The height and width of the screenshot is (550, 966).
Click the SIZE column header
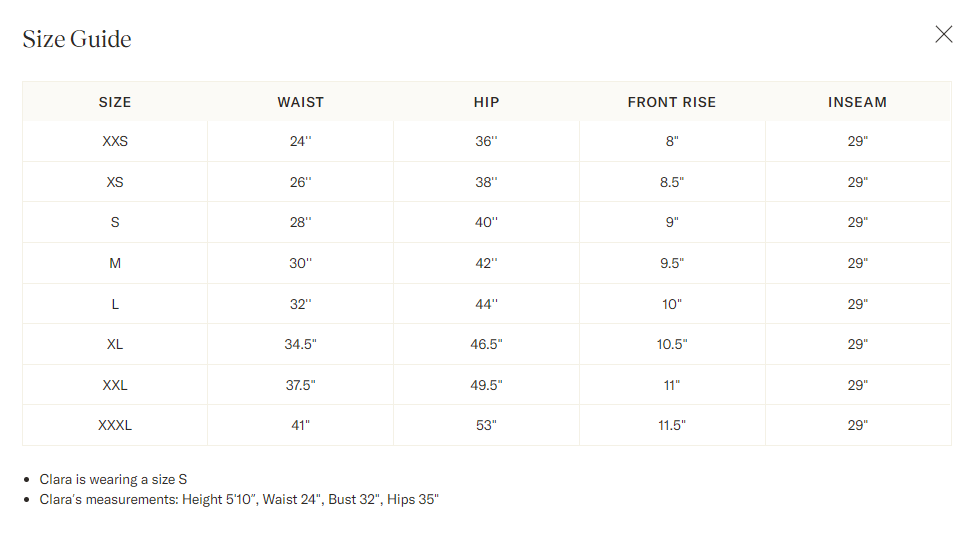click(115, 102)
